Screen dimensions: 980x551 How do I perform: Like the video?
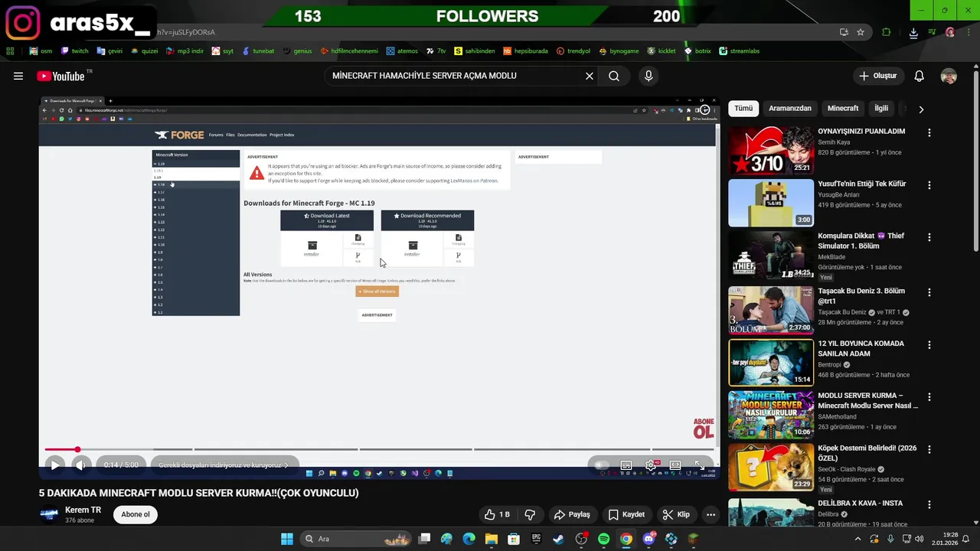[x=497, y=514]
